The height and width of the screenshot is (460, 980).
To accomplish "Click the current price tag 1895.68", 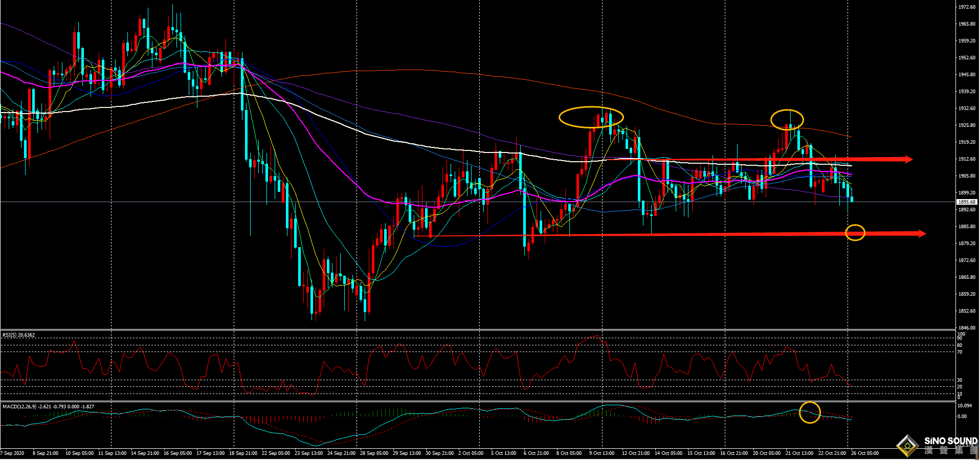I will coord(966,202).
